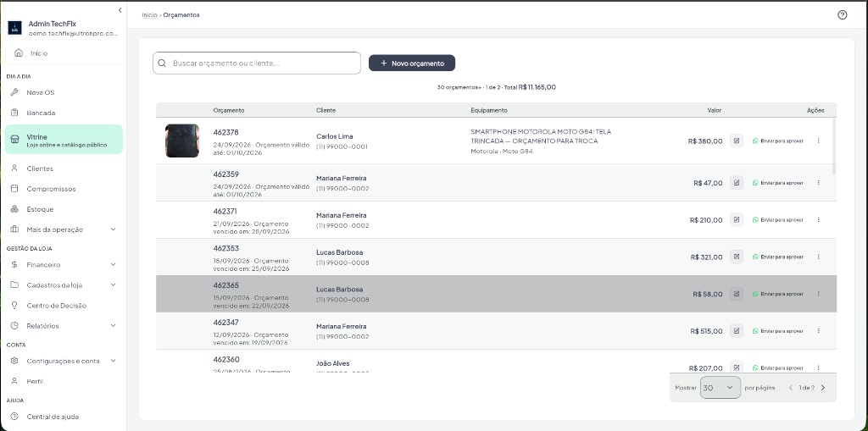Image resolution: width=868 pixels, height=431 pixels.
Task: Click the Admin TechFix account logo
Action: pyautogui.click(x=15, y=28)
